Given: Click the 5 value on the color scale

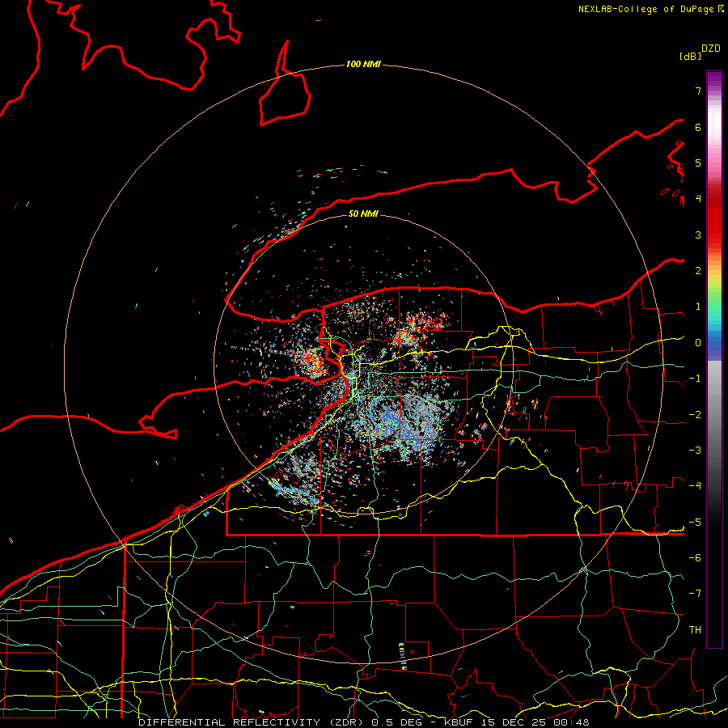Looking at the screenshot, I should (698, 163).
